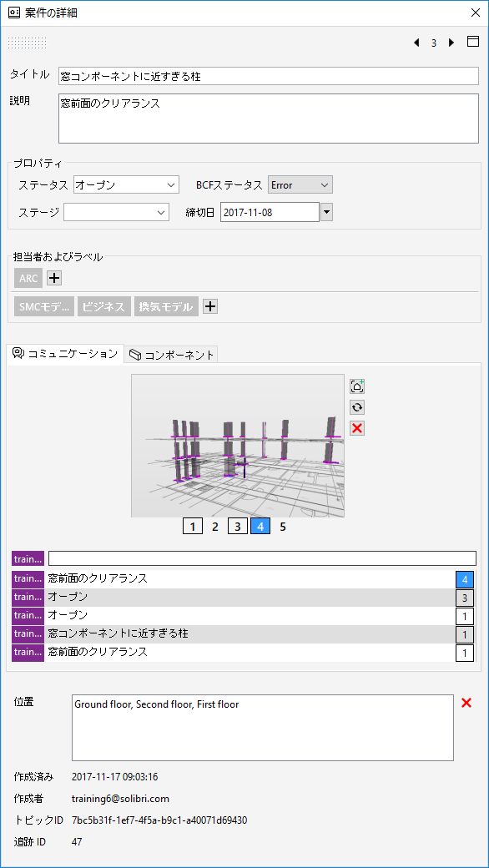Screen dimensions: 489x868
Task: Open the BCFステータス dropdown showing Error
Action: [300, 185]
